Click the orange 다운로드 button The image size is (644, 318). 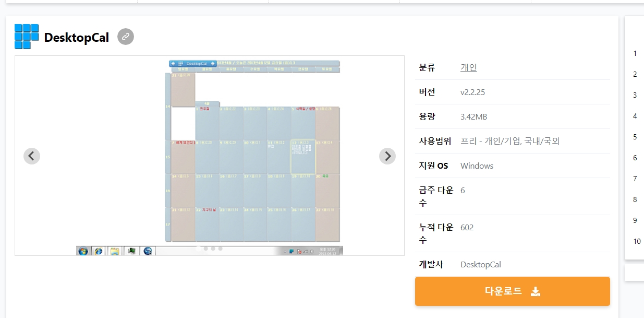point(513,291)
